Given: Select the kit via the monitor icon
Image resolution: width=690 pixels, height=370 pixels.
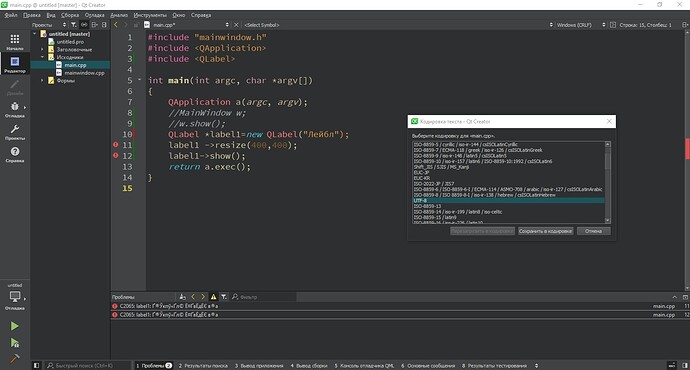Looking at the screenshot, I should click(15, 297).
